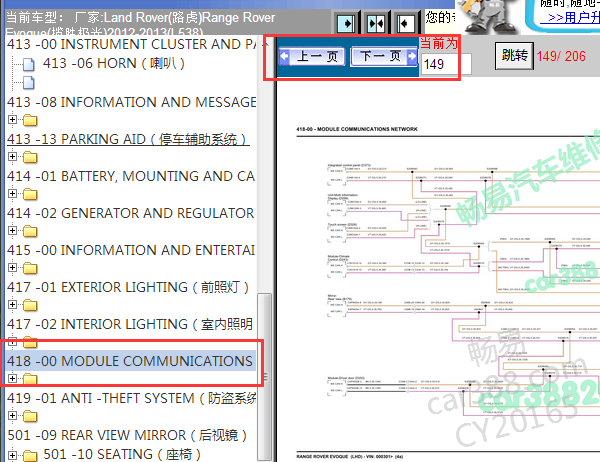
Task: Go to previous page with 上一页 button
Action: (x=312, y=57)
